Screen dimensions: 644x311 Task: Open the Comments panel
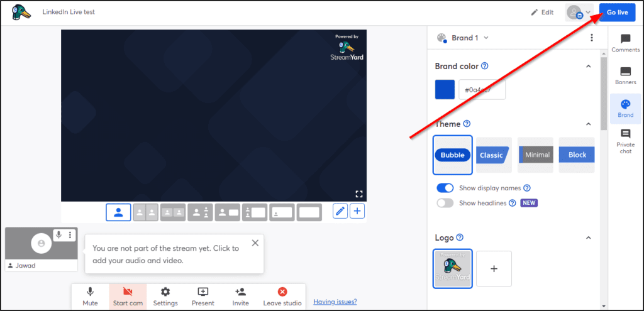pos(626,43)
